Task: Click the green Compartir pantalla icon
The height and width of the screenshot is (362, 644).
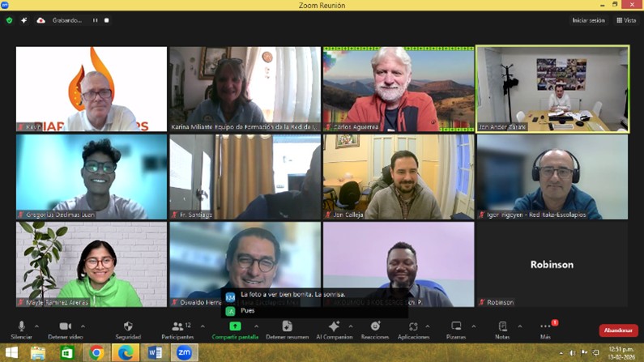Action: [x=235, y=326]
